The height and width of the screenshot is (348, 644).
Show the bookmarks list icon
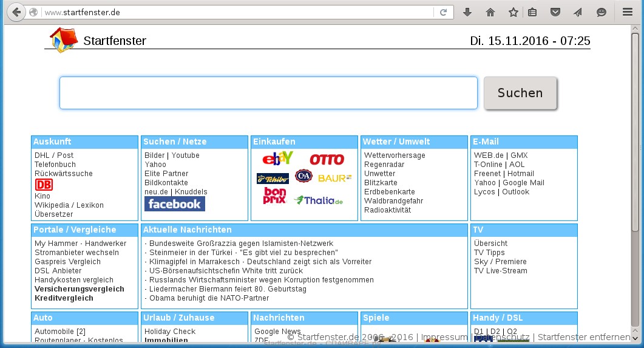532,12
